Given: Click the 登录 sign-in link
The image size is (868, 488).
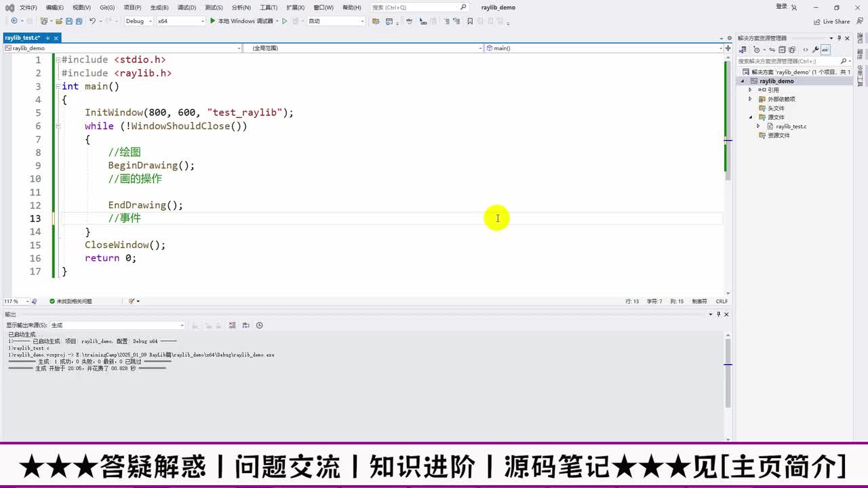Looking at the screenshot, I should [x=782, y=7].
